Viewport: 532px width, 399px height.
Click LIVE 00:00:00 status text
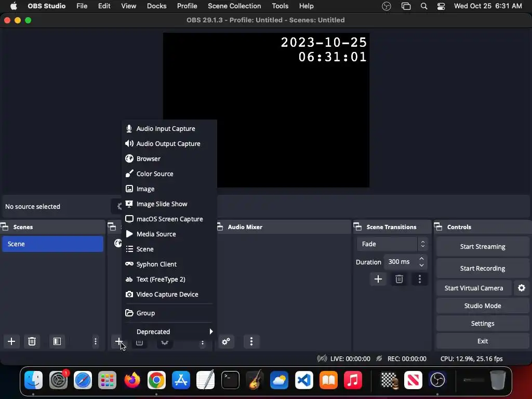(350, 358)
